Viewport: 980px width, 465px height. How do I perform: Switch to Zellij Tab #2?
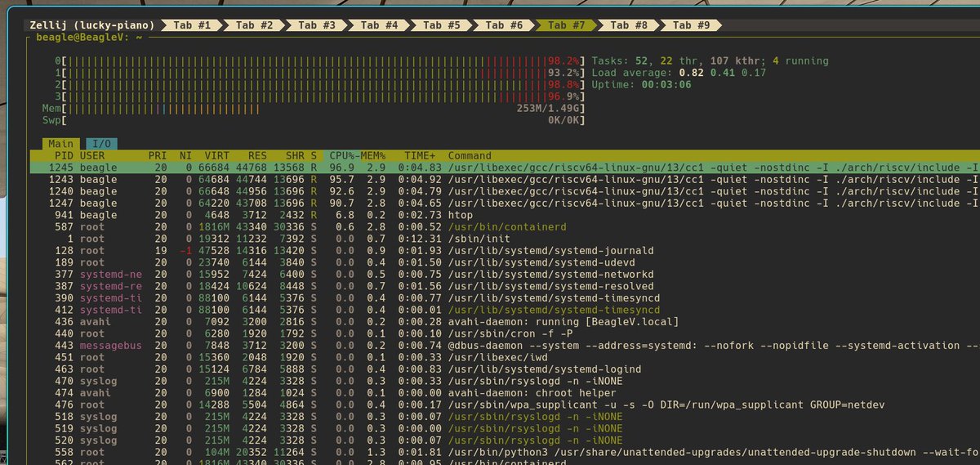(254, 25)
